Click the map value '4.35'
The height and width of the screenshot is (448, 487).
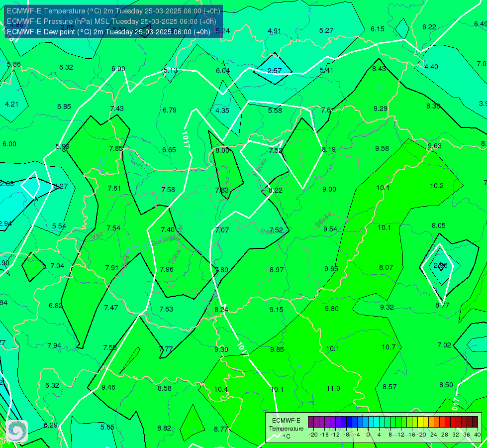[x=222, y=111]
